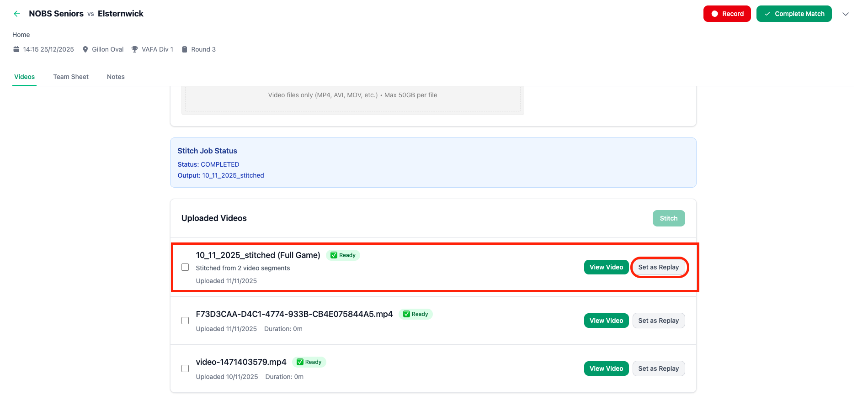Expand the chevron menu next to Complete Match
Screen dimensions: 868x400
pyautogui.click(x=846, y=14)
